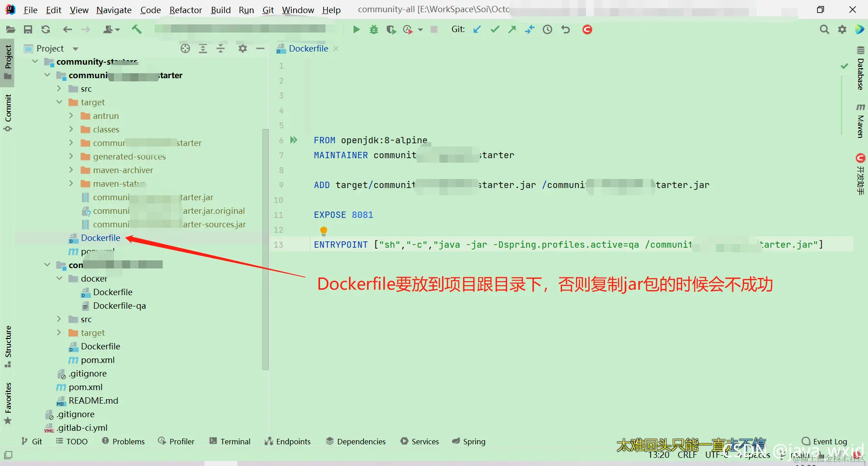Toggle the Maven tool window tab
Screen dimensions: 868x466
click(x=860, y=121)
